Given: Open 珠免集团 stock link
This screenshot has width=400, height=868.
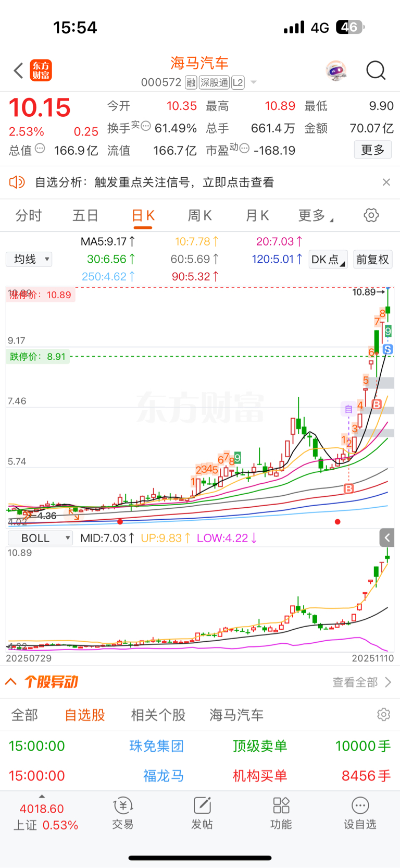Looking at the screenshot, I should coord(156,746).
